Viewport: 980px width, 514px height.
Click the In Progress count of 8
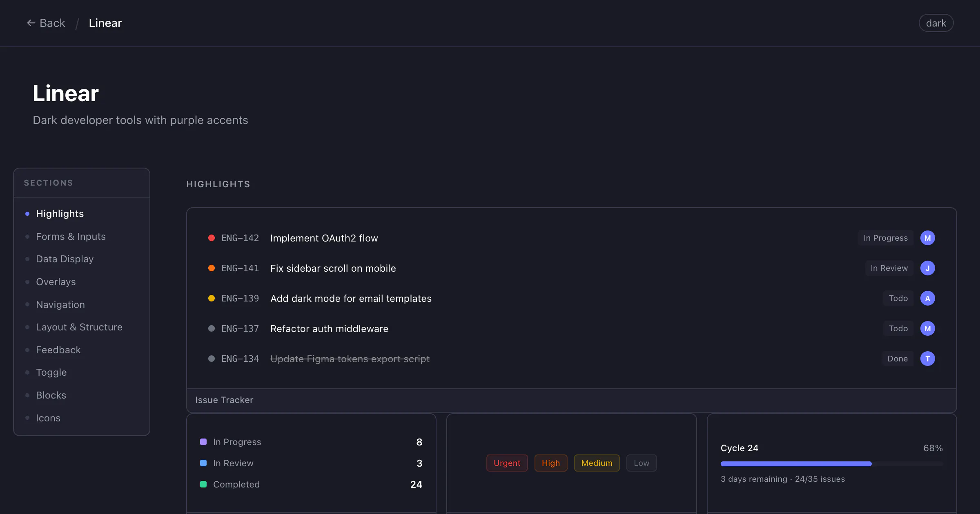tap(419, 442)
